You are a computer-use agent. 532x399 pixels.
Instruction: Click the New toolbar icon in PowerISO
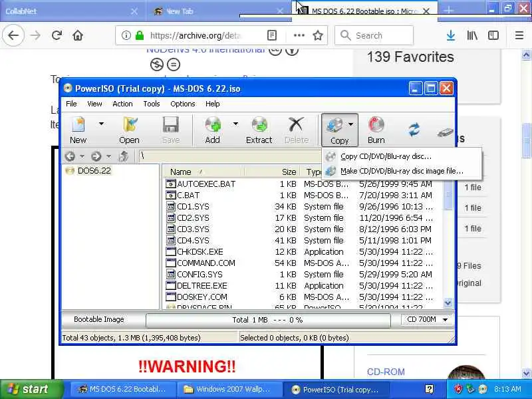pos(78,130)
